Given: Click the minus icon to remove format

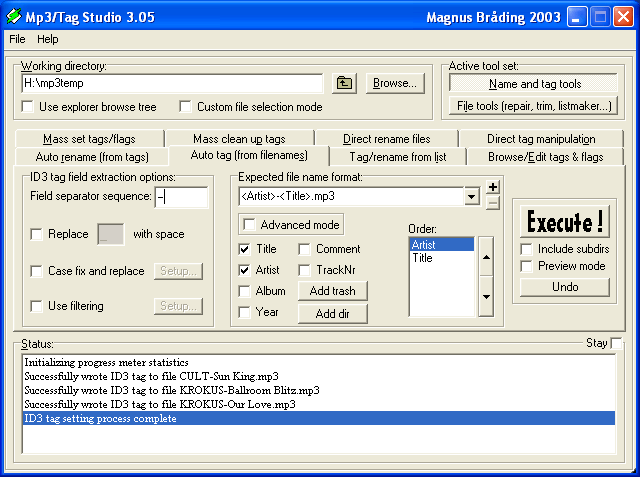Looking at the screenshot, I should click(x=493, y=203).
